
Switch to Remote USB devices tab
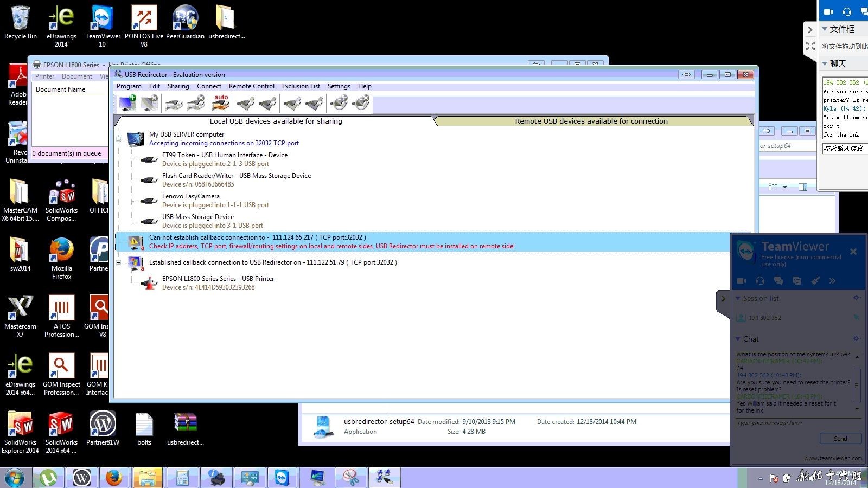[x=591, y=121]
